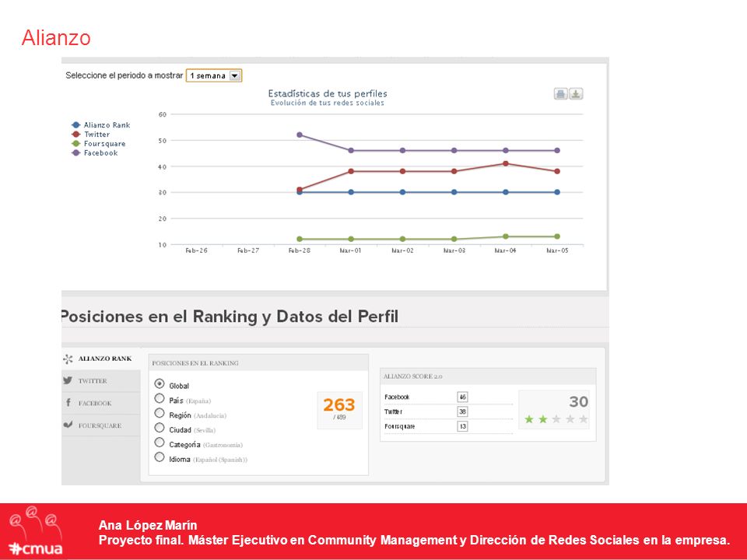Select the Ciudad (Sevilla) radio button

tap(160, 428)
